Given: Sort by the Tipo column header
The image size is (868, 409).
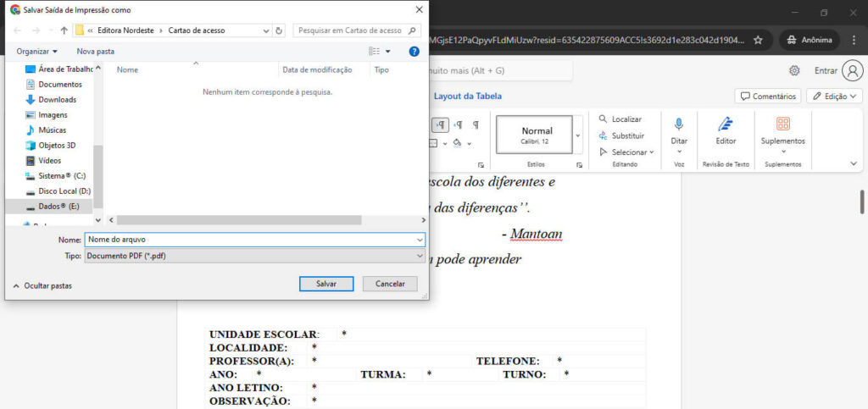Looking at the screenshot, I should [381, 69].
